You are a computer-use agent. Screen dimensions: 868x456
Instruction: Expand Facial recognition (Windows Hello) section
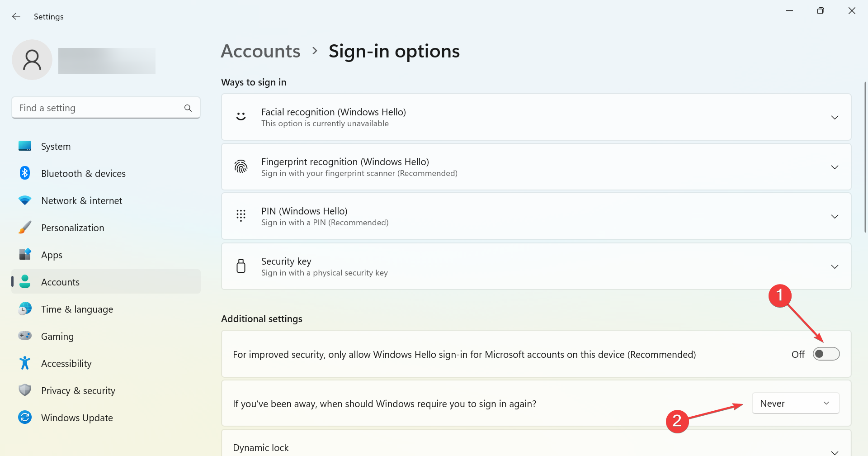pyautogui.click(x=835, y=118)
